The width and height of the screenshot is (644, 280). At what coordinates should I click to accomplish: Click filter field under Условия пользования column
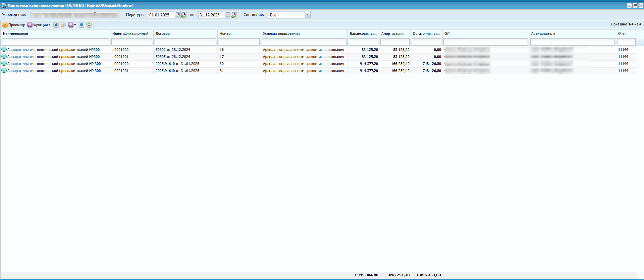pos(304,42)
